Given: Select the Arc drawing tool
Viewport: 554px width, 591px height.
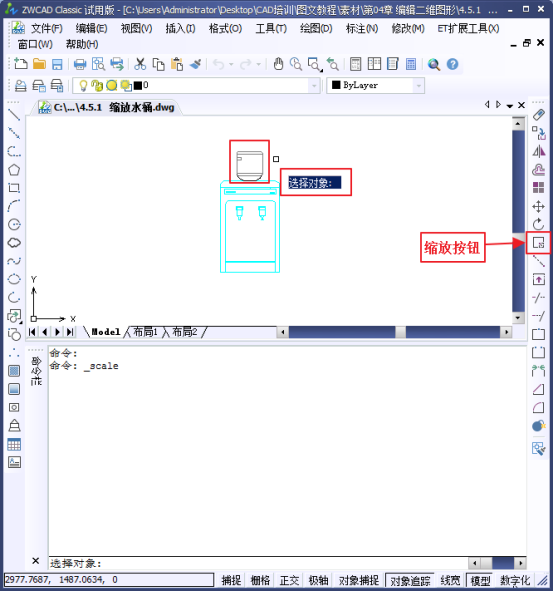Looking at the screenshot, I should coord(14,206).
